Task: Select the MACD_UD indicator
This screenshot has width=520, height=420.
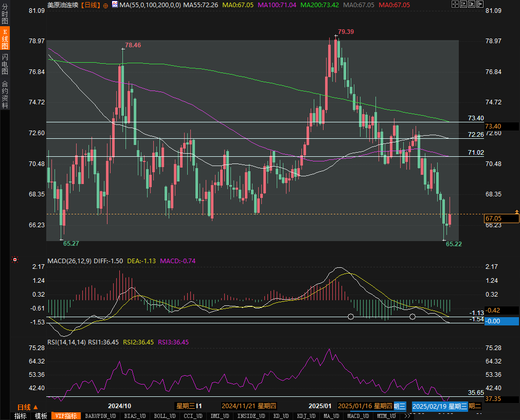Action: (358, 416)
